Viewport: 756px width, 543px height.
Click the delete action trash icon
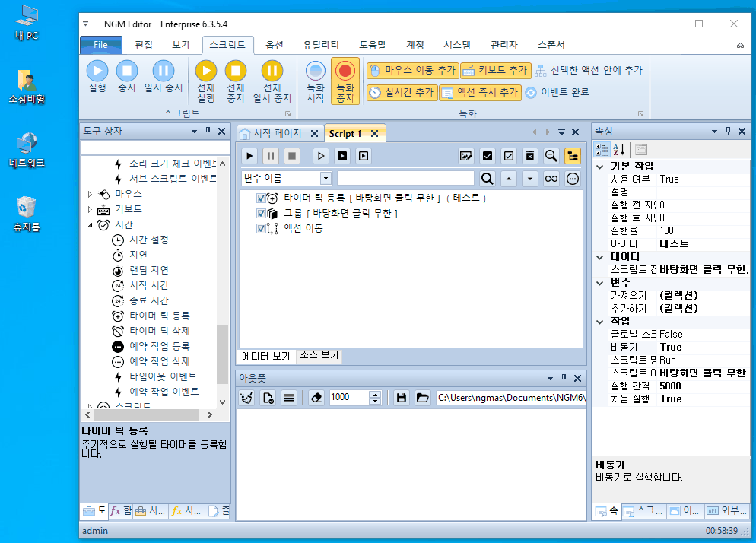pyautogui.click(x=530, y=156)
